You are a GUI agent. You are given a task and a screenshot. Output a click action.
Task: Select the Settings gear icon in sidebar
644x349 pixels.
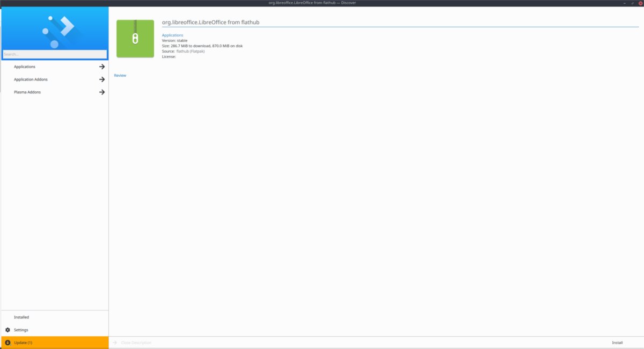pyautogui.click(x=8, y=330)
